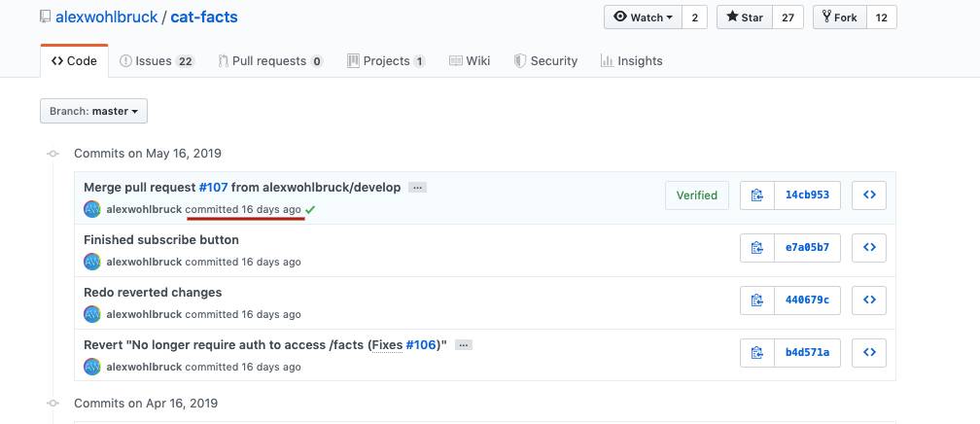Open the cat-facts repository link
Image resolution: width=980 pixels, height=424 pixels.
click(204, 17)
